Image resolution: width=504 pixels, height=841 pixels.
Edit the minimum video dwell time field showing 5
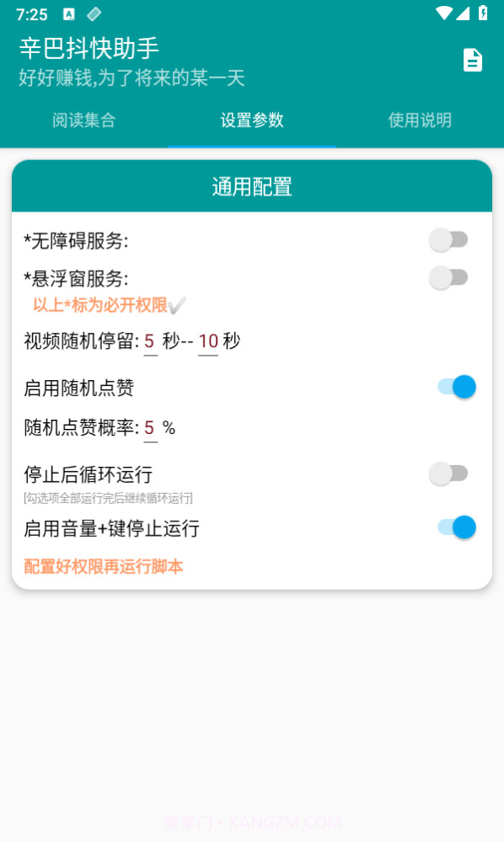149,342
